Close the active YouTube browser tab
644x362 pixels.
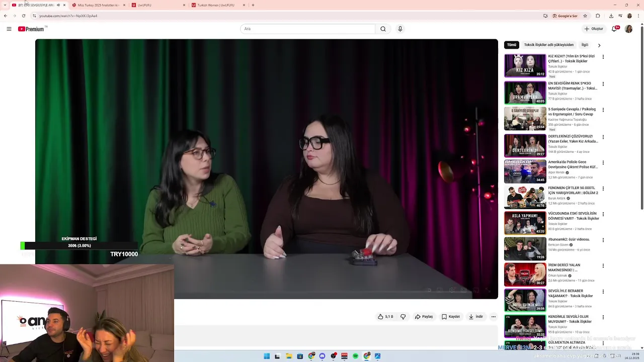[64, 5]
